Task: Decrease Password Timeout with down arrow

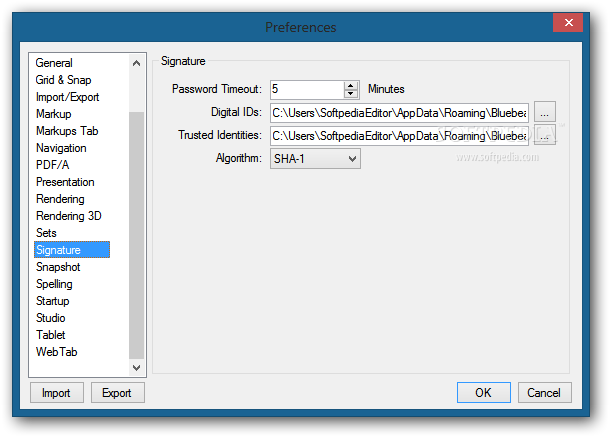Action: (x=351, y=94)
